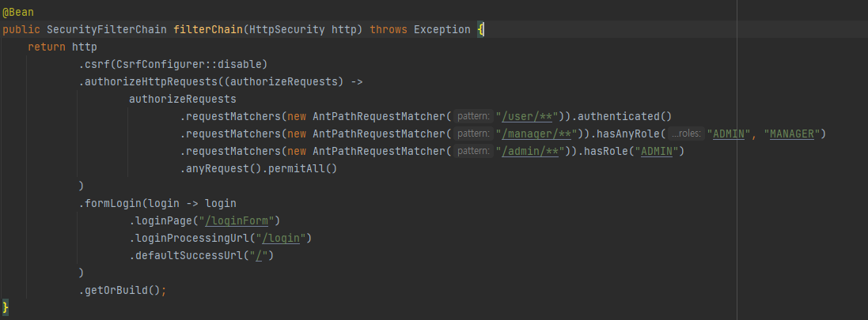
Task: Click the closing brace of filterChain method
Action: (6, 307)
